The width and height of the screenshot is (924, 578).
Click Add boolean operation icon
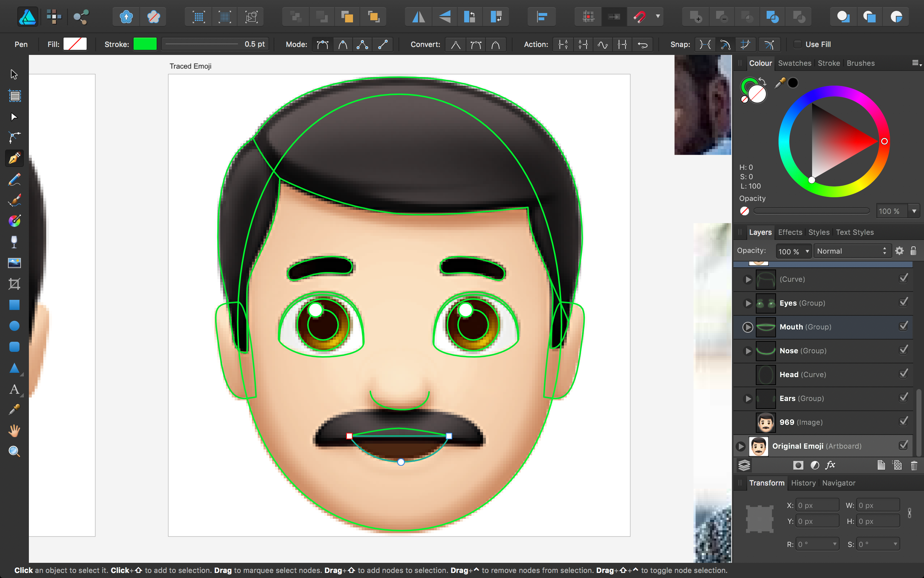pos(695,17)
